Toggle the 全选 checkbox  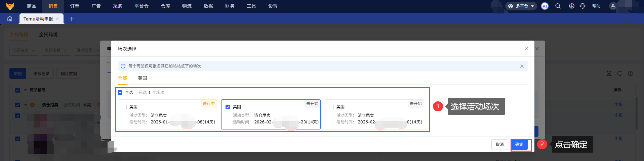pos(120,92)
